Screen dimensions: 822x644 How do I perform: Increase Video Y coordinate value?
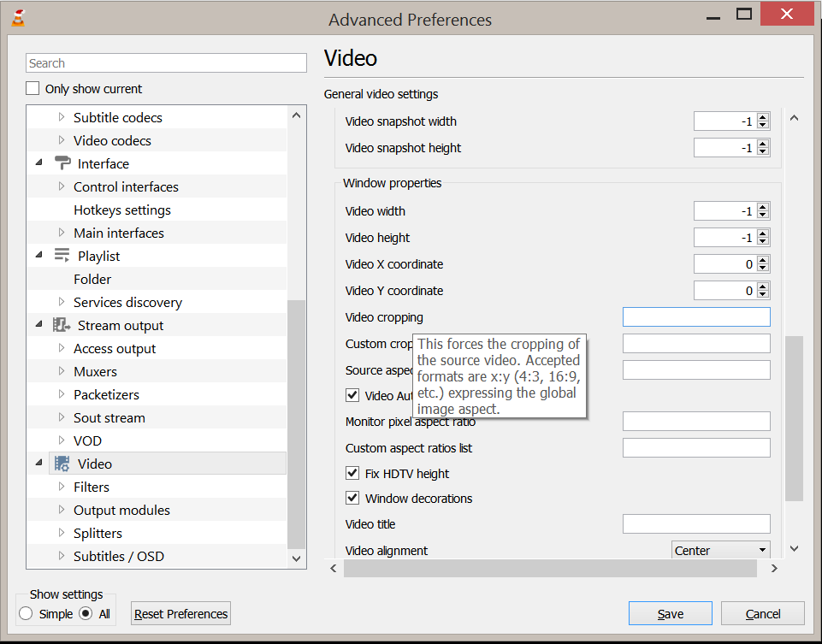click(763, 287)
